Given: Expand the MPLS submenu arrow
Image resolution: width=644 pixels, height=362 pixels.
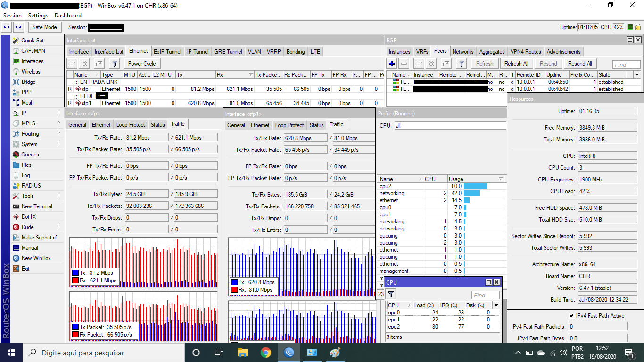Looking at the screenshot, I should pos(58,123).
